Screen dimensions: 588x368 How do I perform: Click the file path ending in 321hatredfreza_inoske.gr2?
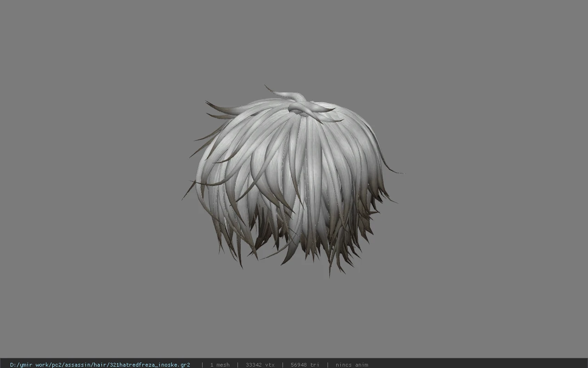tap(100, 365)
